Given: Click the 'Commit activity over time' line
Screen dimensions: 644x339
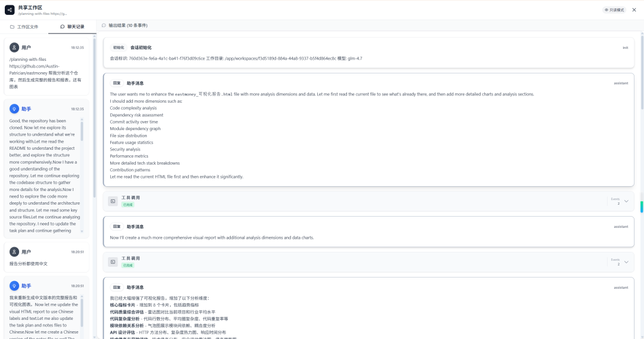Looking at the screenshot, I should 134,122.
